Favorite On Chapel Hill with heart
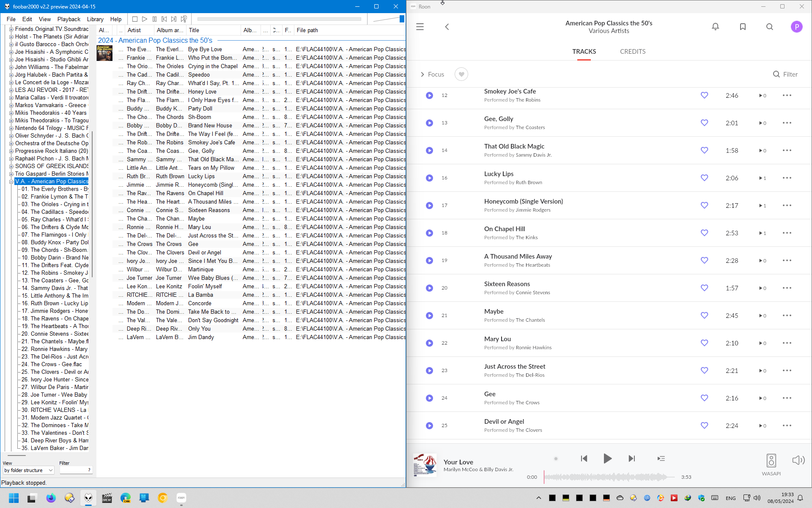This screenshot has height=508, width=812. 705,233
